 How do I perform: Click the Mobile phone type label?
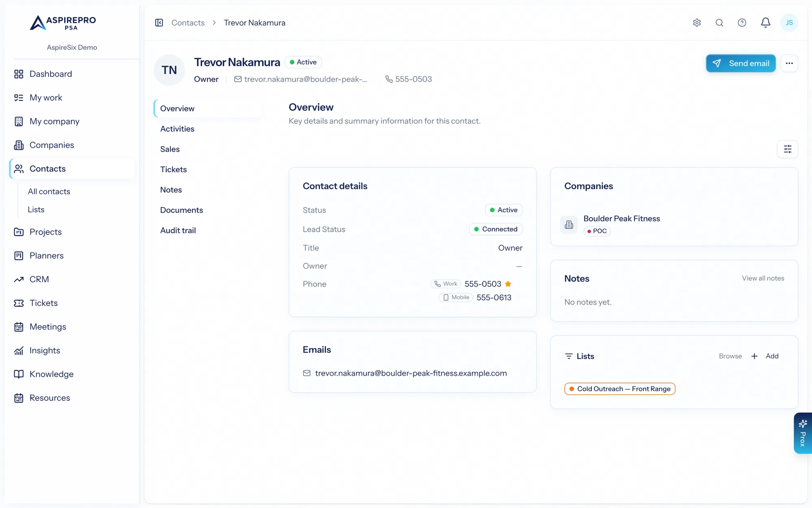coord(456,297)
